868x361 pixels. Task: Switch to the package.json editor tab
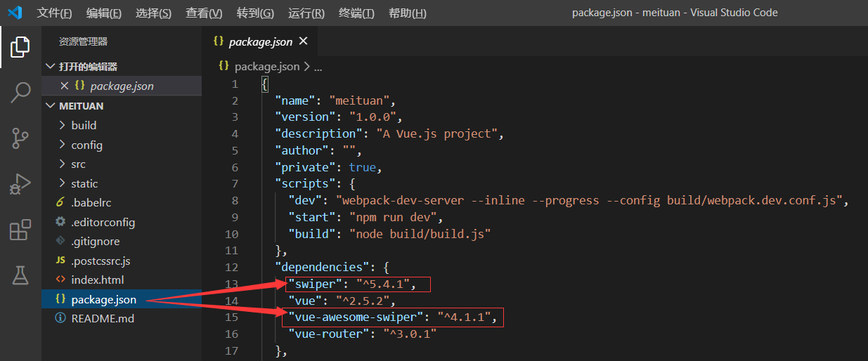[x=260, y=41]
